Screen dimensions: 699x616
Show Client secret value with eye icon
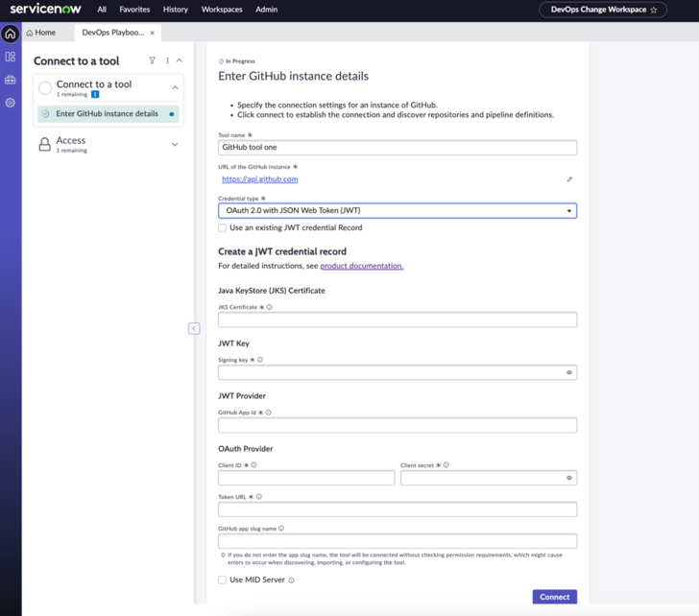(569, 478)
